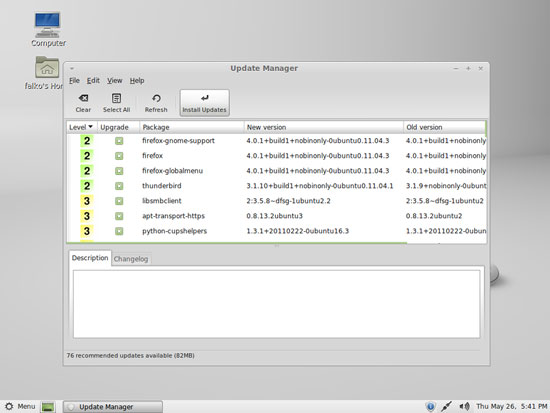Click new version 3.1.10+build1 of thunderbird
Viewport: 550px width, 413px height.
pos(320,186)
